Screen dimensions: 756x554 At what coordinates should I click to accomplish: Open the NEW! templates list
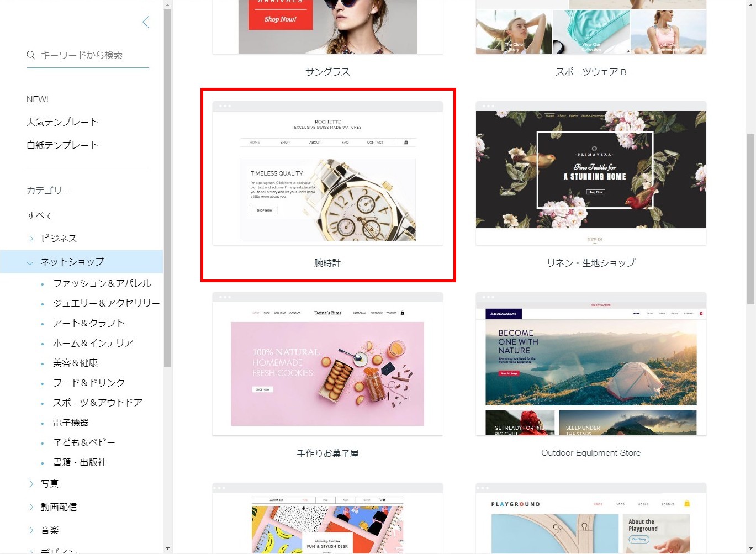click(x=38, y=99)
